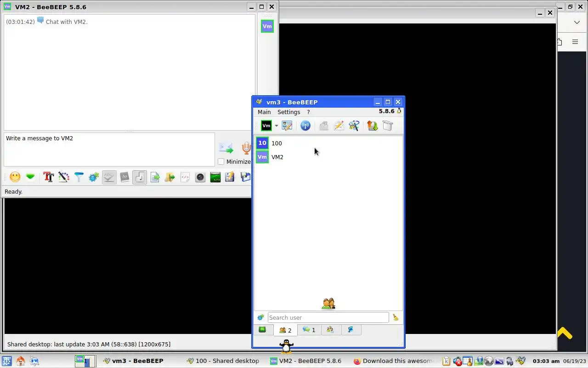Open file transfers up-down arrows icon
This screenshot has height=368, width=588.
point(373,126)
